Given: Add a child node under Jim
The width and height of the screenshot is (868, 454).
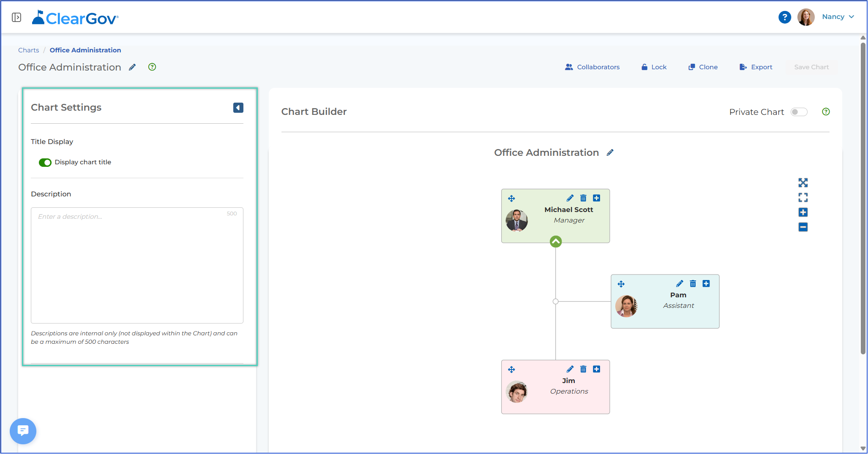Looking at the screenshot, I should tap(597, 369).
